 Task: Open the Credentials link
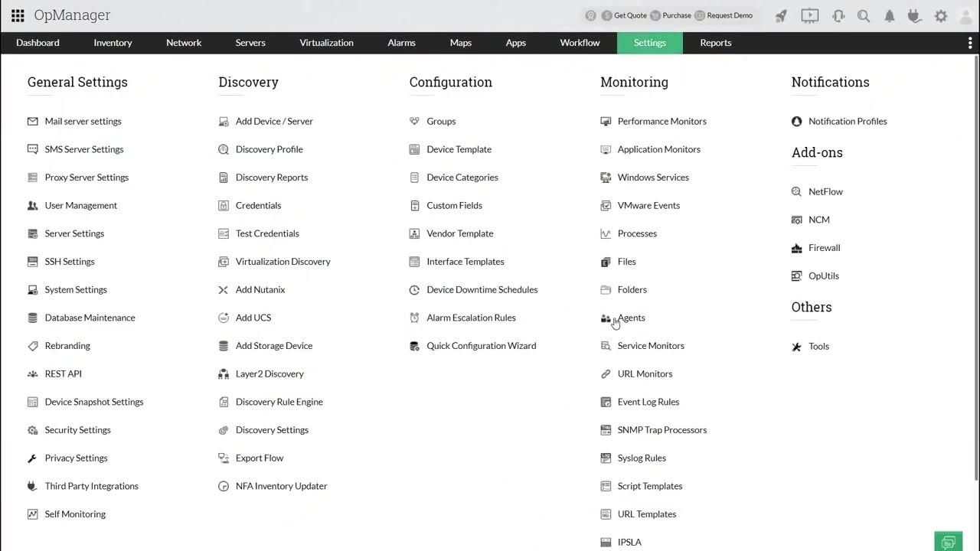258,205
